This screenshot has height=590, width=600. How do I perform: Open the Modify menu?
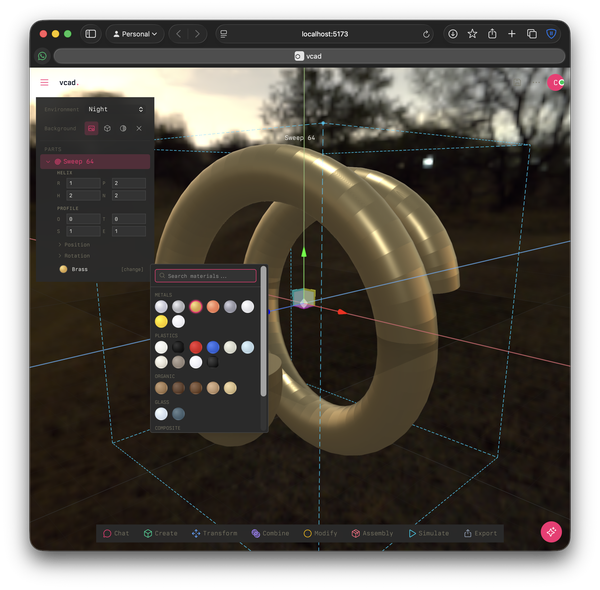pos(320,533)
